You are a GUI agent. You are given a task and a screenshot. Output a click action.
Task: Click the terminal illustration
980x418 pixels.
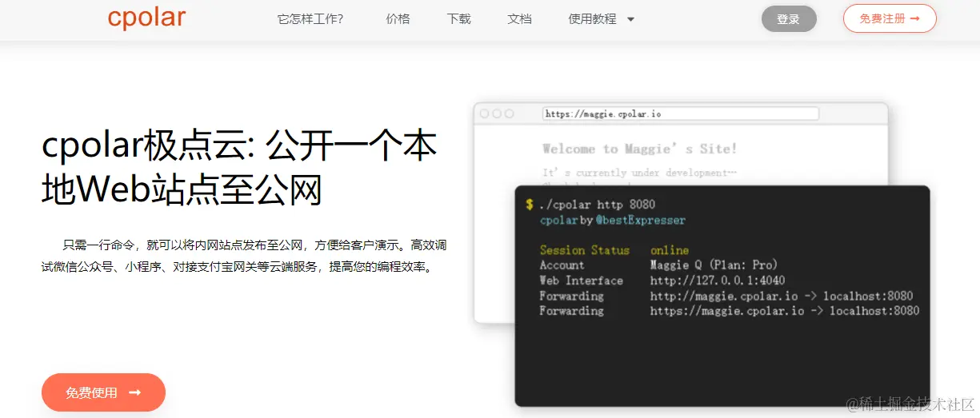(x=722, y=296)
